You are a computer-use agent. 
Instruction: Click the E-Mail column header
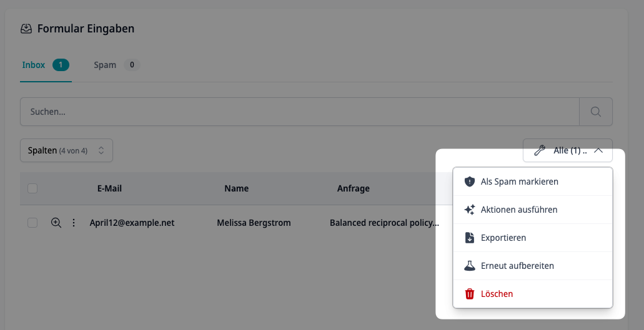point(109,188)
